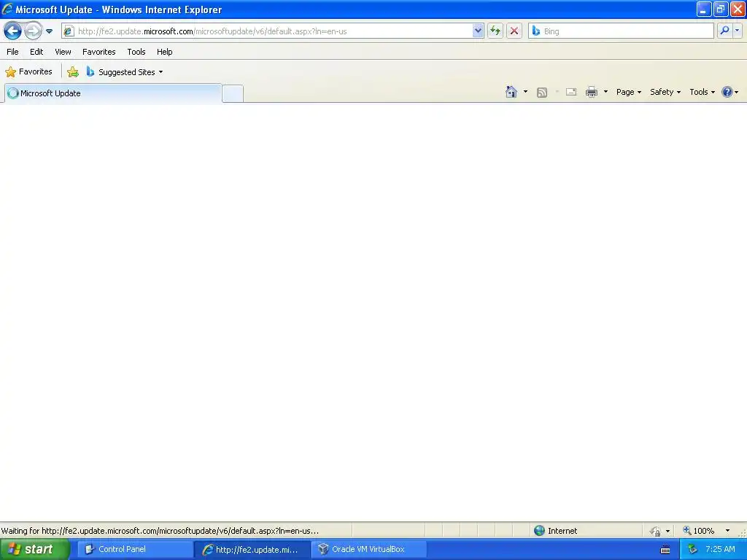The image size is (747, 560).
Task: Expand the Home button dropdown arrow
Action: tap(525, 92)
